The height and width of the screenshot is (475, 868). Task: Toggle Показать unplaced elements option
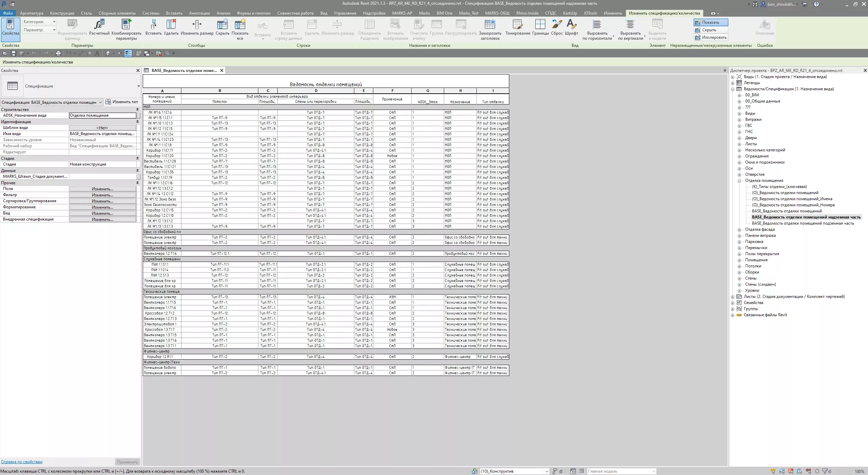click(x=710, y=22)
